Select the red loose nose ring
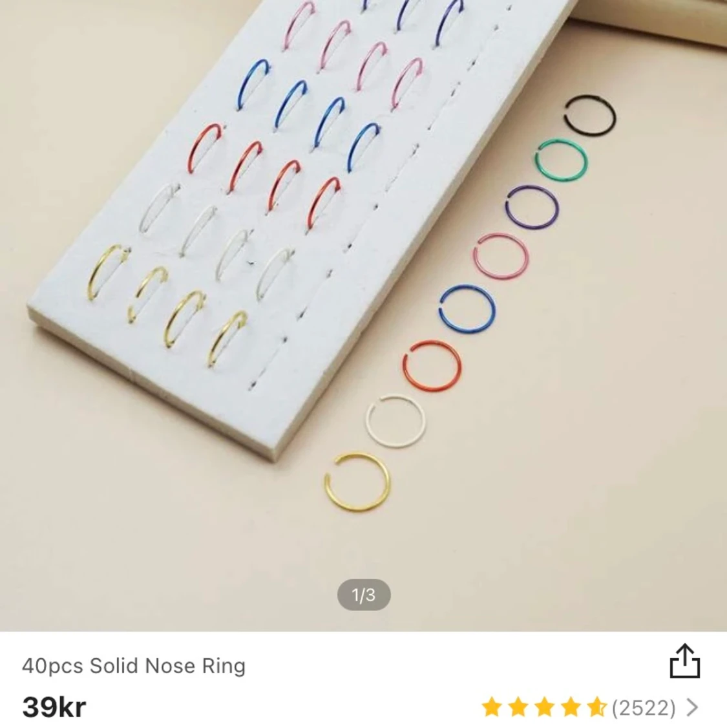The image size is (727, 728). [432, 365]
